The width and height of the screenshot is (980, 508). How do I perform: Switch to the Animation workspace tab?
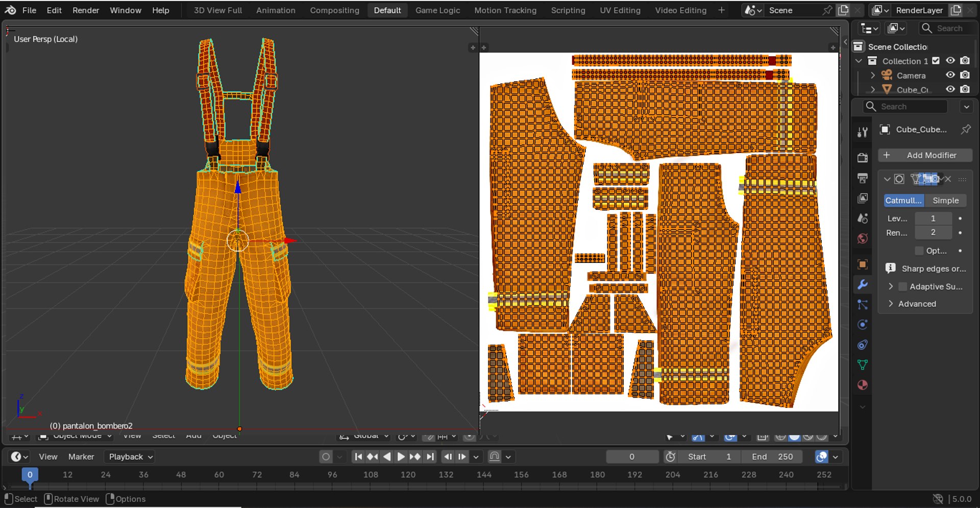(x=276, y=10)
